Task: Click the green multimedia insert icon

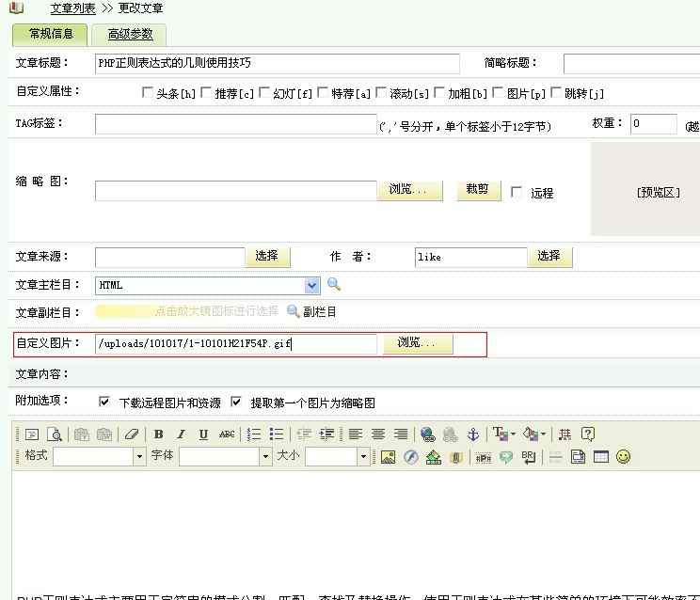Action: pyautogui.click(x=434, y=457)
